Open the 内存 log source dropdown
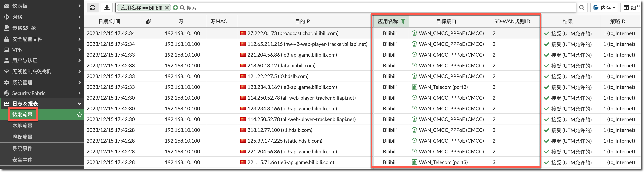The height and width of the screenshot is (172, 644). 604,8
